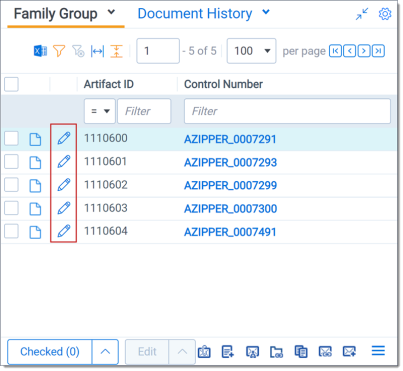Viewport: 403px width, 371px height.
Task: Switch to the Family Group tab
Action: (x=56, y=14)
